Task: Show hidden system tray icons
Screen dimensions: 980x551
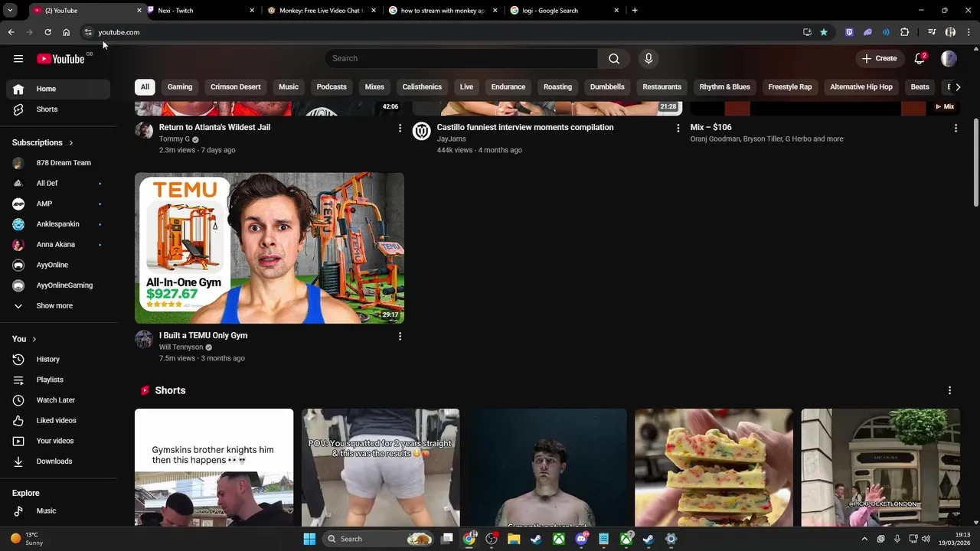Action: pyautogui.click(x=864, y=539)
